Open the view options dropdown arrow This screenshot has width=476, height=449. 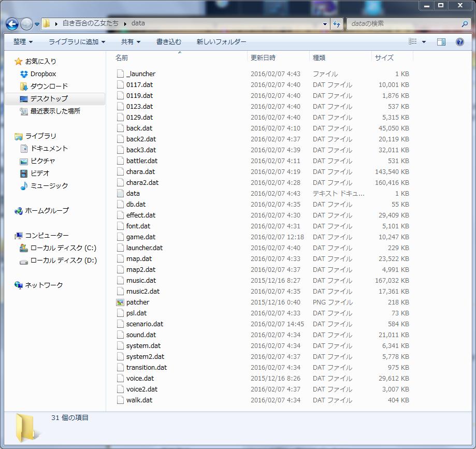coord(424,41)
